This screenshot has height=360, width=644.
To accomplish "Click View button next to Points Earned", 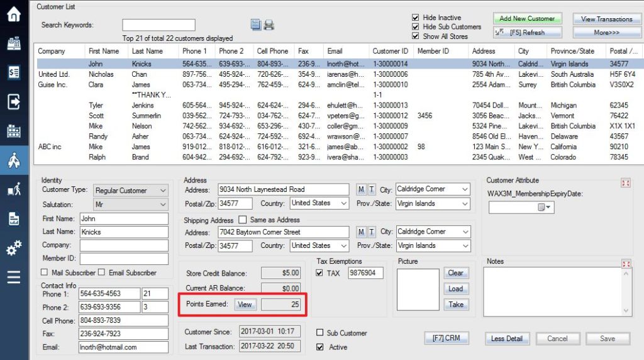I will click(245, 305).
